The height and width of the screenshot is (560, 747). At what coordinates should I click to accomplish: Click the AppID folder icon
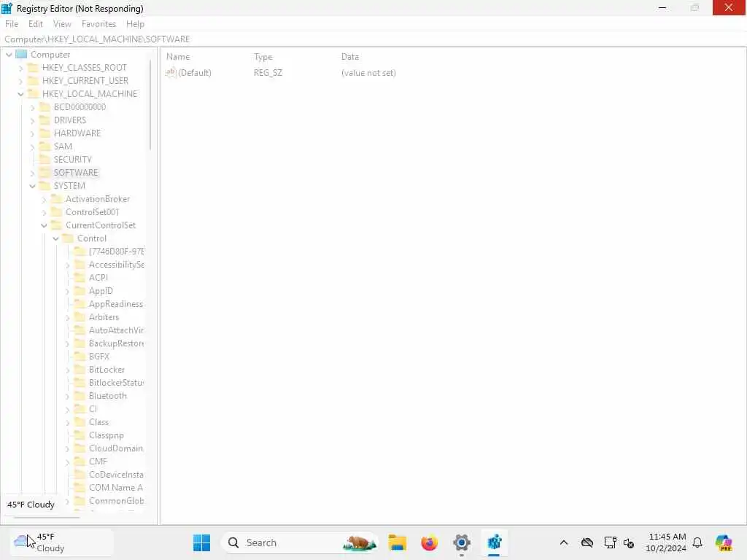[x=80, y=290]
